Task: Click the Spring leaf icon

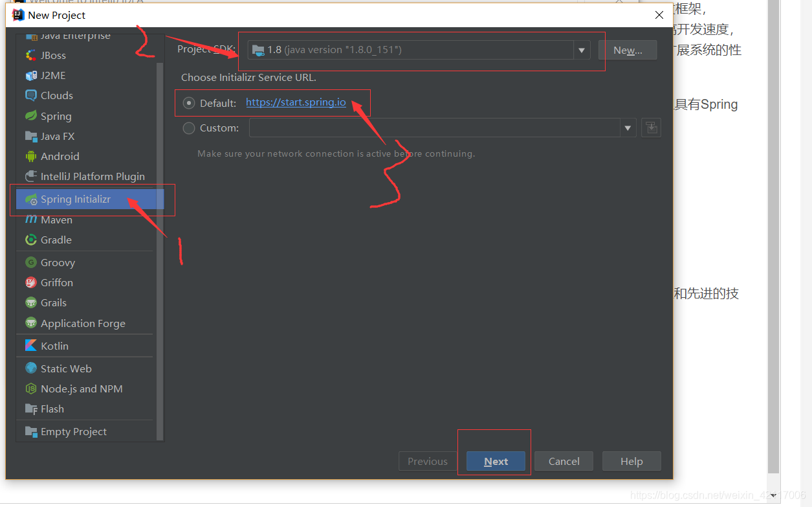Action: coord(31,116)
